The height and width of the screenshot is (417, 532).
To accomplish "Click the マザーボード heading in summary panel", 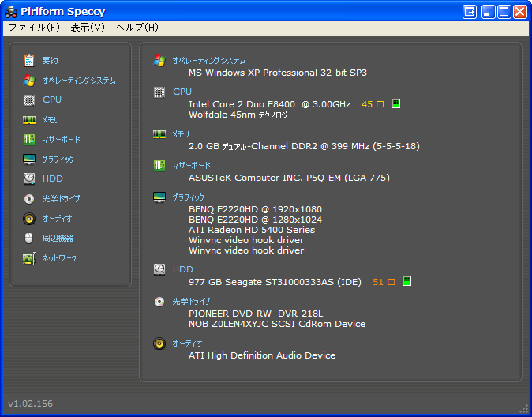I will tap(191, 166).
